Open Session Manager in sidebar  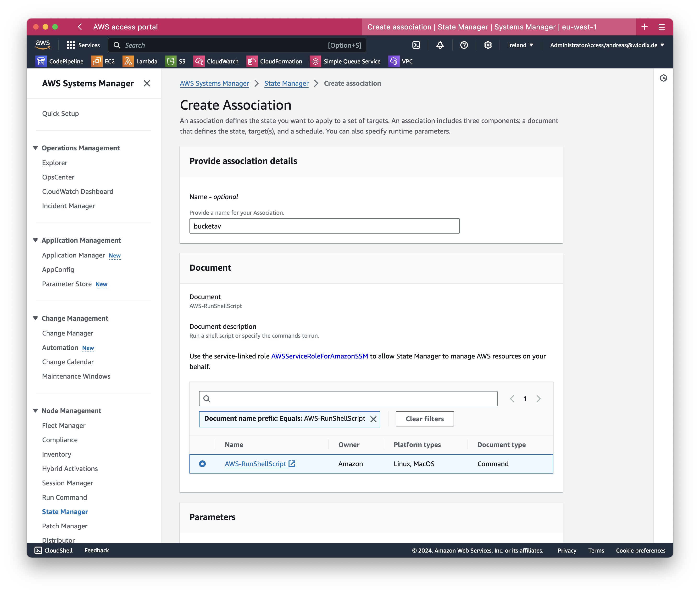click(67, 483)
